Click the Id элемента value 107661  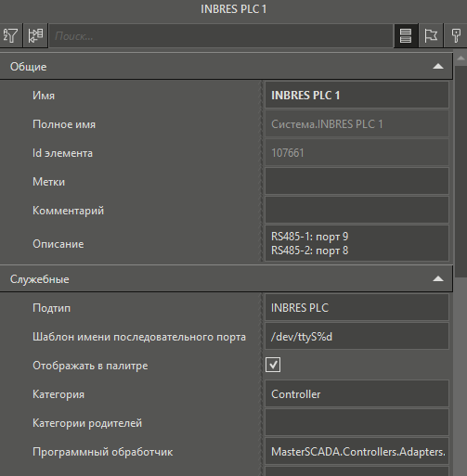point(357,153)
